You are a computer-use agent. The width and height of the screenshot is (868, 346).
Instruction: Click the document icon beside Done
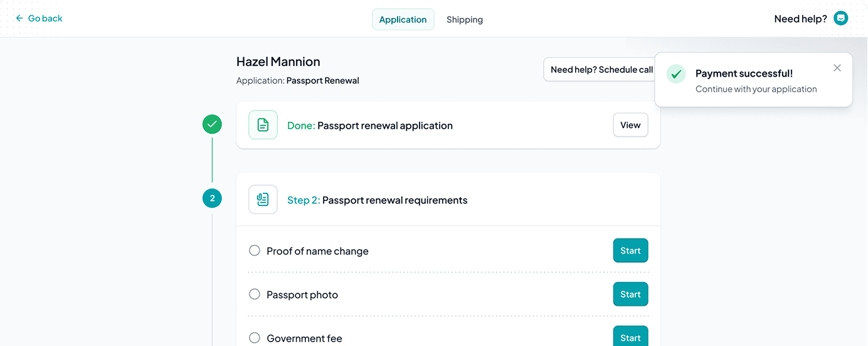[x=263, y=125]
